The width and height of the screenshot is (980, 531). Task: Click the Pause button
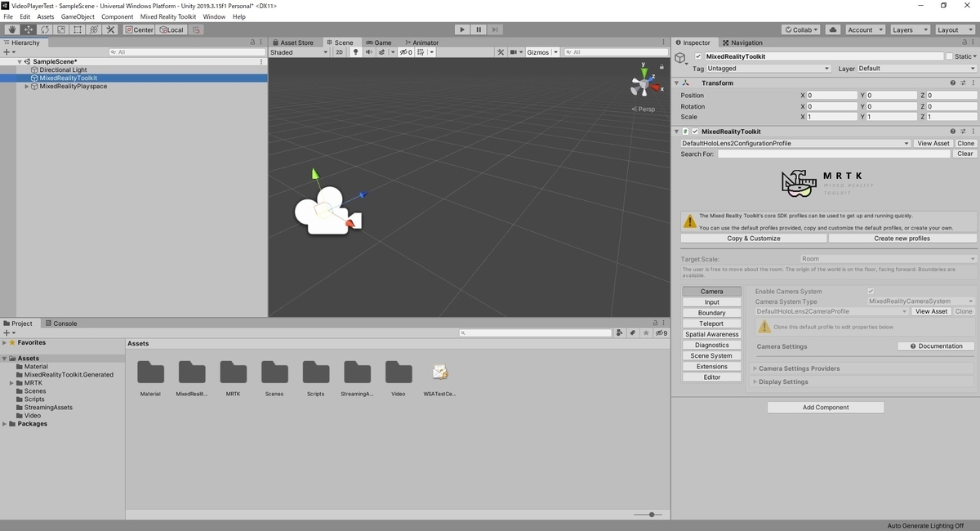tap(479, 29)
